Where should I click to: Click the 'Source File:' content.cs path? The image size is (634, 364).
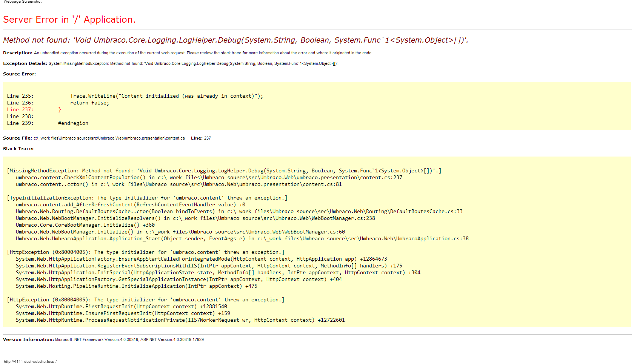(x=109, y=138)
